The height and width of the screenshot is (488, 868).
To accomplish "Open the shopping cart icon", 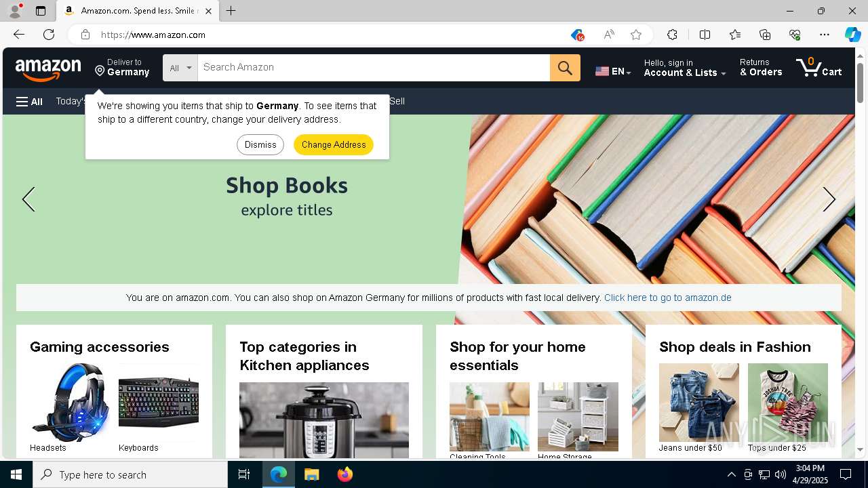I will click(x=818, y=68).
